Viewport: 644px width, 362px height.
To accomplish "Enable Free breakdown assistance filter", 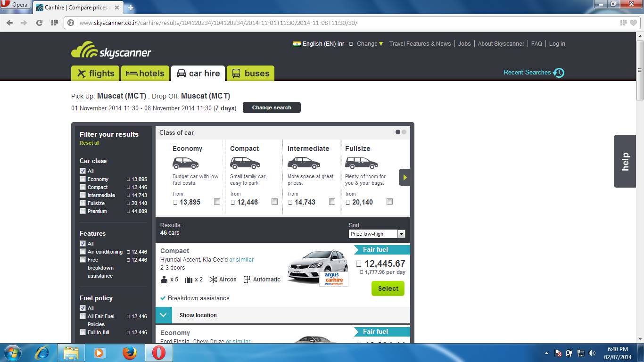I will [83, 260].
